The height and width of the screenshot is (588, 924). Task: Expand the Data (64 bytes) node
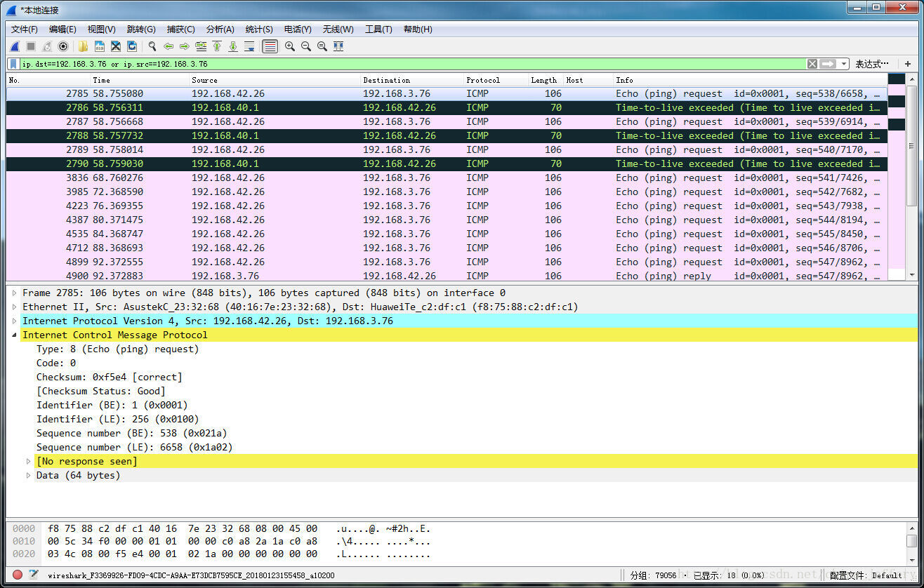(x=29, y=475)
